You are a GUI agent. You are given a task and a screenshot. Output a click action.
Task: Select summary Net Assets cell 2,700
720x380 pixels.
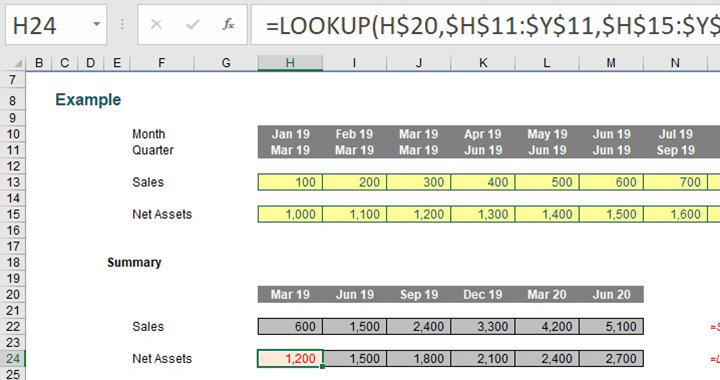coord(612,359)
